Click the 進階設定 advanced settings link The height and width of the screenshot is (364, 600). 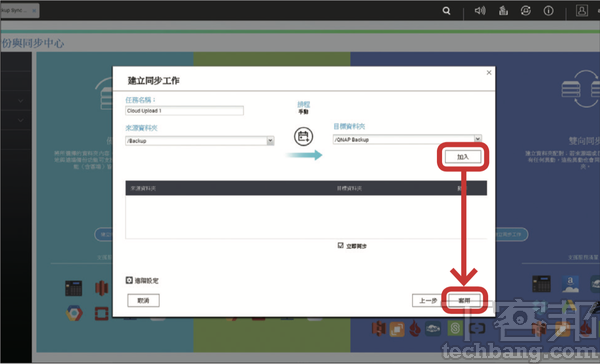tap(146, 281)
